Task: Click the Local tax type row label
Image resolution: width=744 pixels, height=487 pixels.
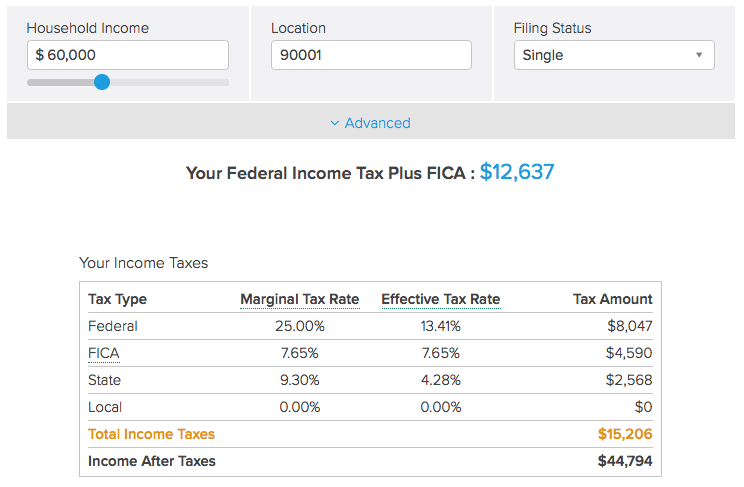Action: click(x=105, y=407)
